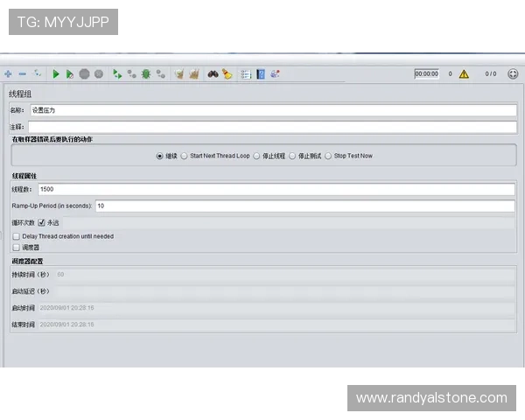Click the Function Helper list icon
525x420 pixels.
[246, 74]
